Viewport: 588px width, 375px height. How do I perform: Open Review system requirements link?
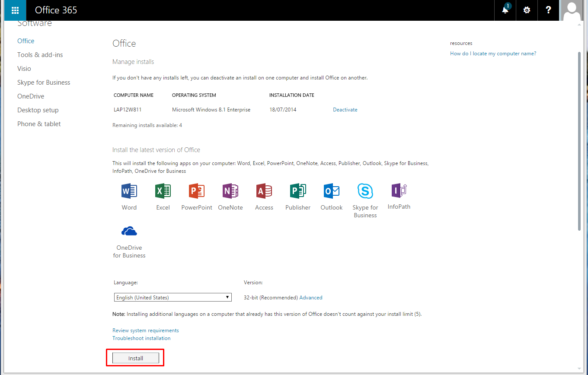(146, 331)
